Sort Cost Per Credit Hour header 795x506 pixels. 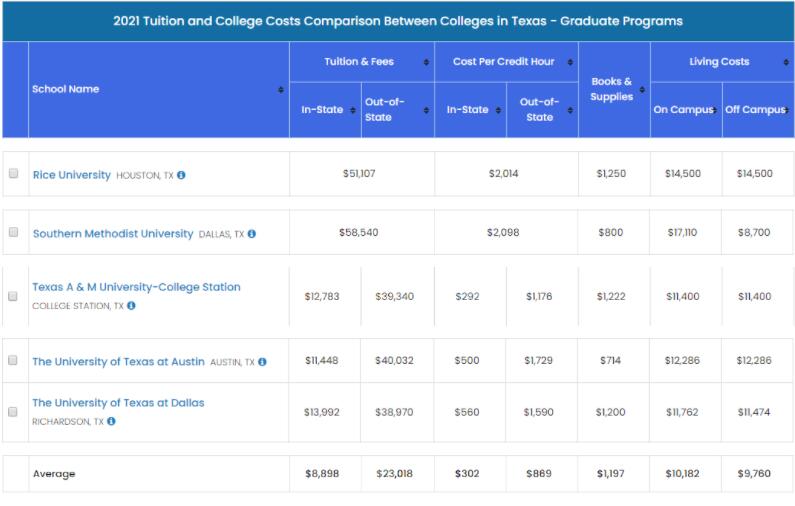571,62
